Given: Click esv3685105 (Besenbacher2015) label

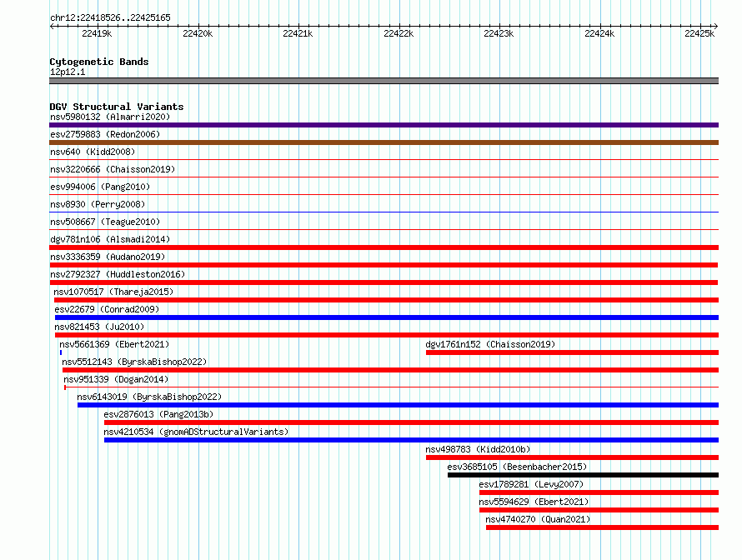Looking at the screenshot, I should pyautogui.click(x=517, y=467).
